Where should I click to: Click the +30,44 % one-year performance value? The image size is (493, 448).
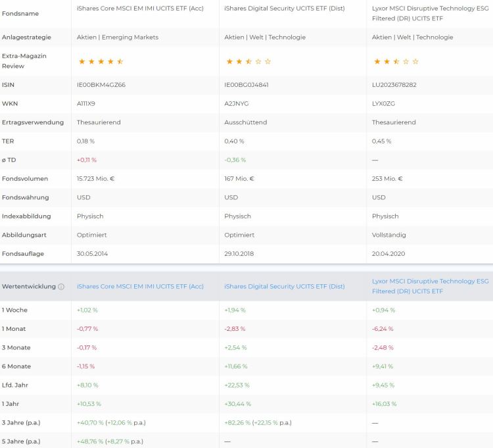coord(236,403)
